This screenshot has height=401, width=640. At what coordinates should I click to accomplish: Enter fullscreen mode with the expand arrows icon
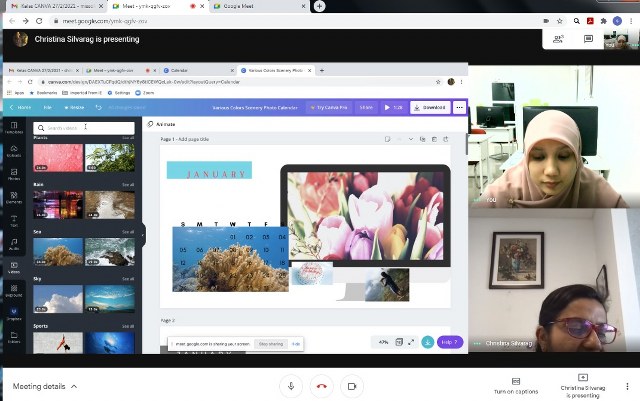point(411,342)
